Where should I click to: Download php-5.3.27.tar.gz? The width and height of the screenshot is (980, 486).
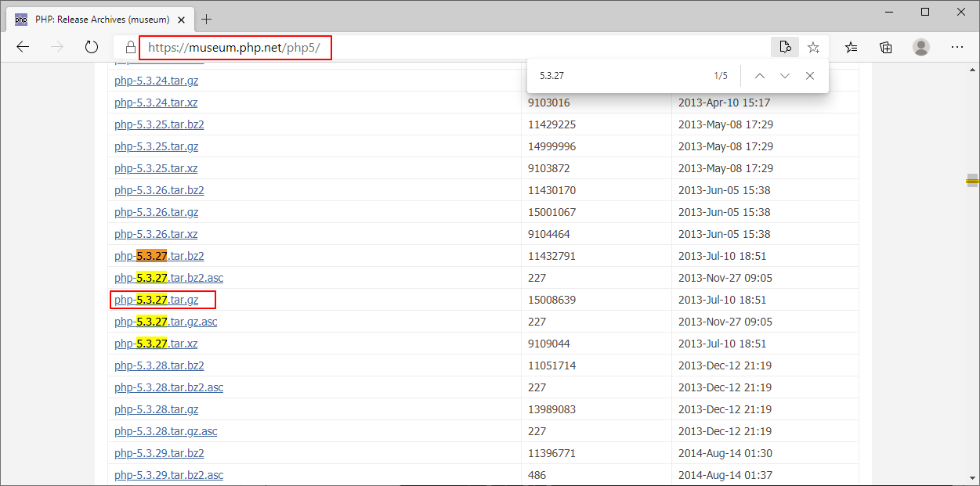click(x=157, y=300)
